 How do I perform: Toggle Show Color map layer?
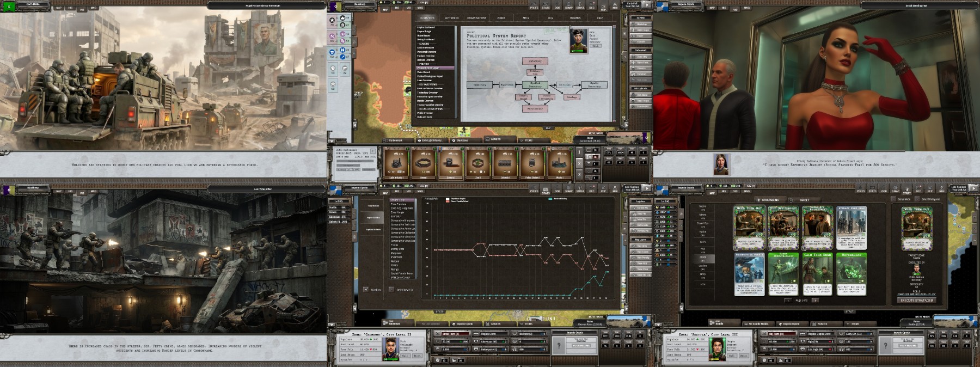pyautogui.click(x=641, y=269)
